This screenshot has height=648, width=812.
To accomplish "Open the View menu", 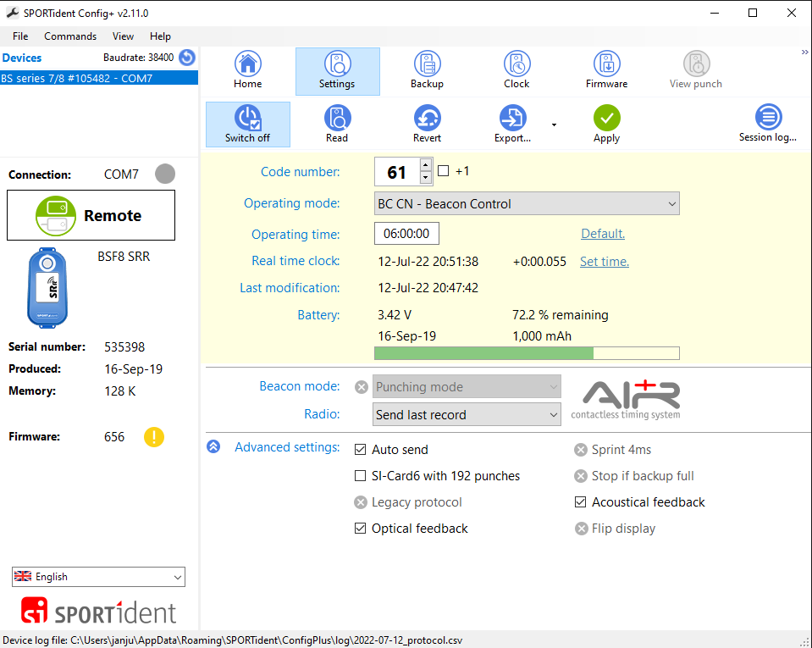I will tap(123, 36).
